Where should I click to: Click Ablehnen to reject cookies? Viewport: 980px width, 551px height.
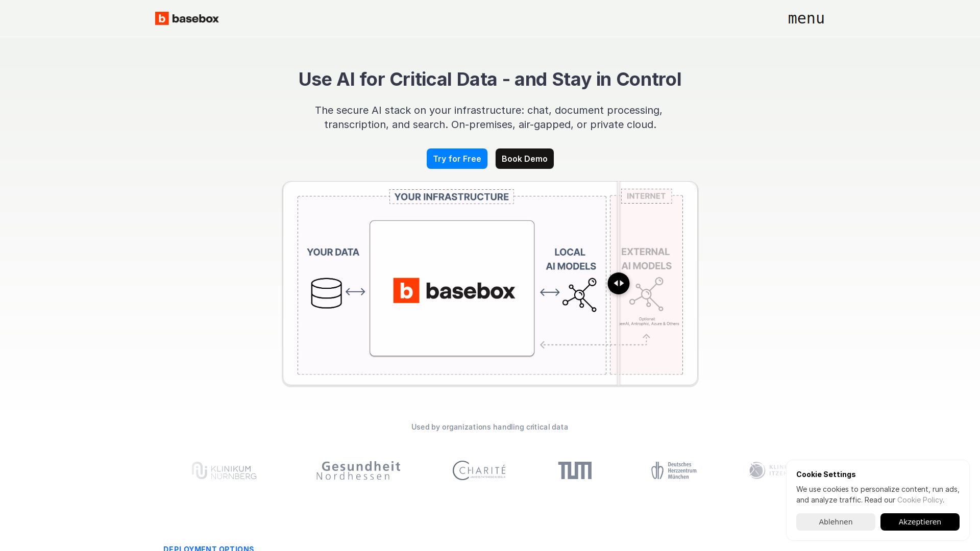(x=836, y=522)
